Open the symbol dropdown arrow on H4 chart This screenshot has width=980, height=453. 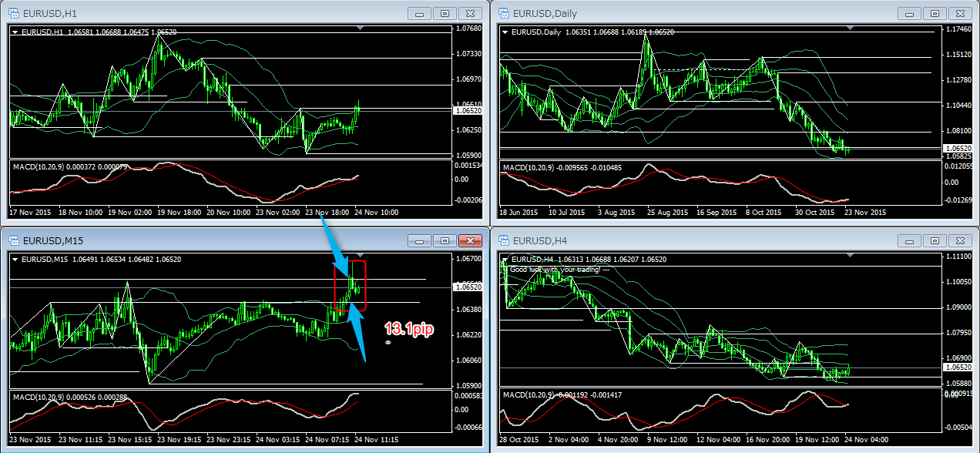[505, 260]
